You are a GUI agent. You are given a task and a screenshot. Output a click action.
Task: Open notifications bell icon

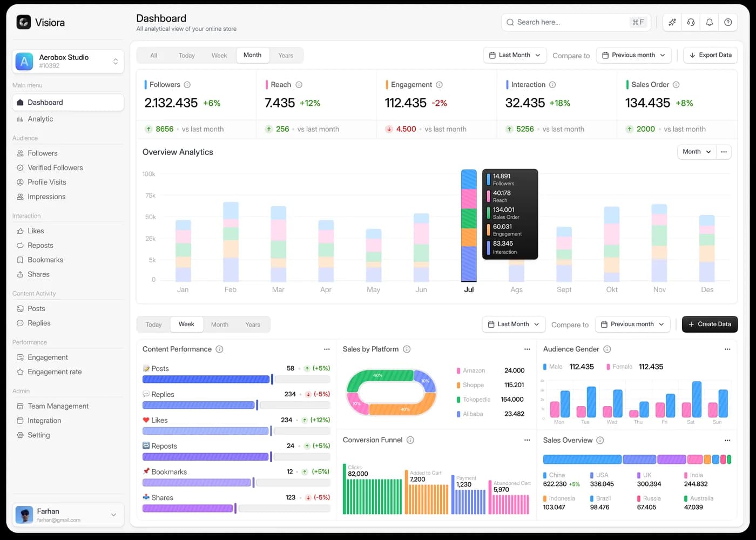click(710, 22)
